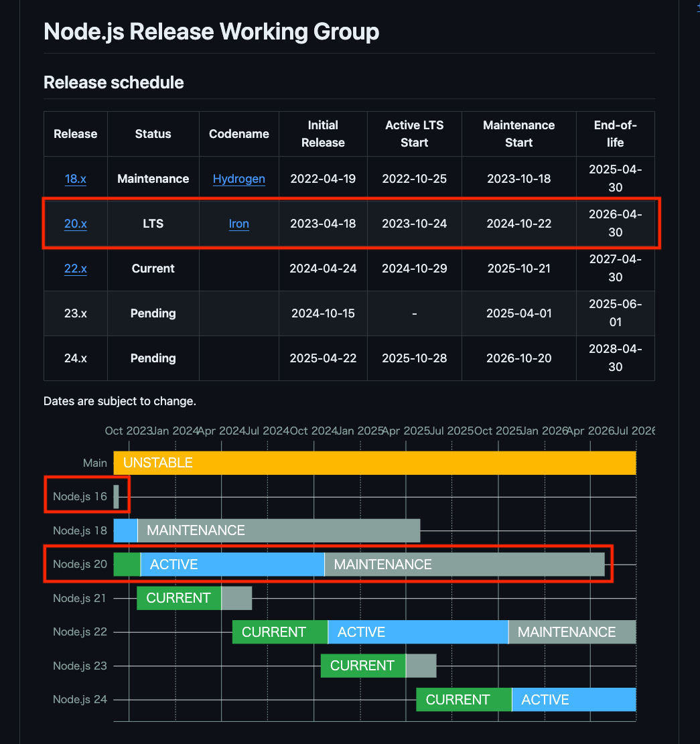Click the Pending status in 23.x row

153,313
